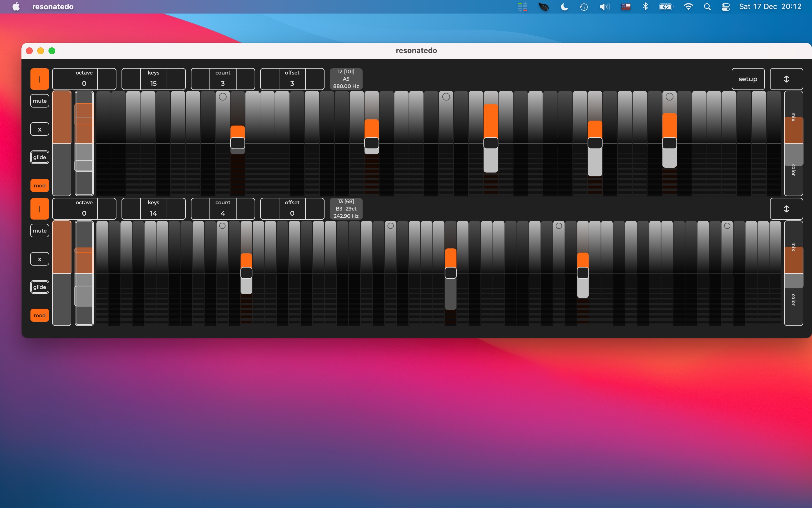Screen dimensions: 812x508
Task: Click the second circle marker key in top keyboard
Action: (x=446, y=97)
